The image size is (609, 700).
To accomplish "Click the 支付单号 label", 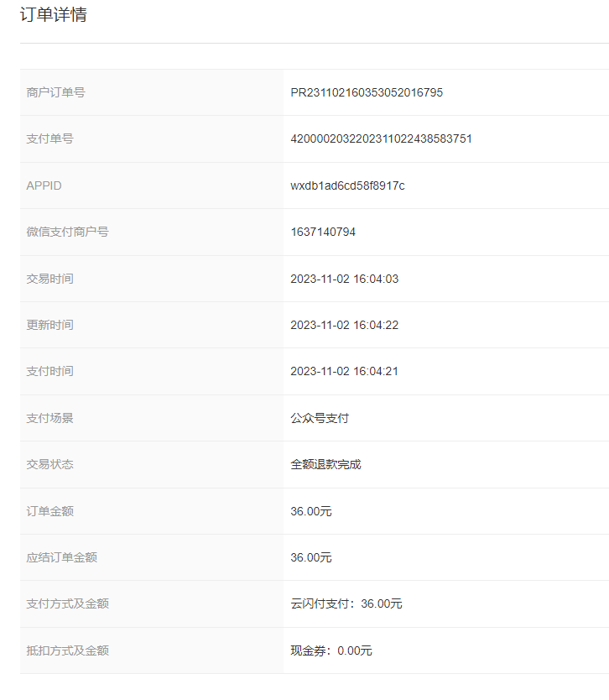I will point(50,138).
